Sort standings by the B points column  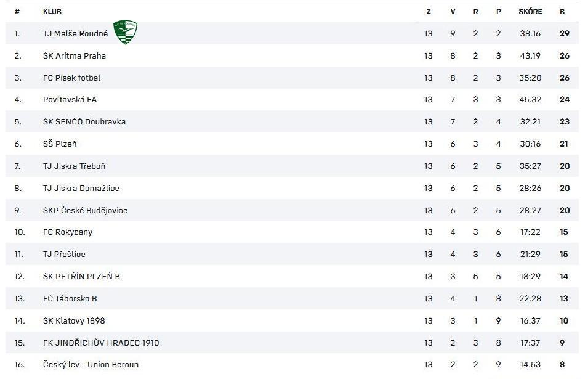(x=562, y=12)
